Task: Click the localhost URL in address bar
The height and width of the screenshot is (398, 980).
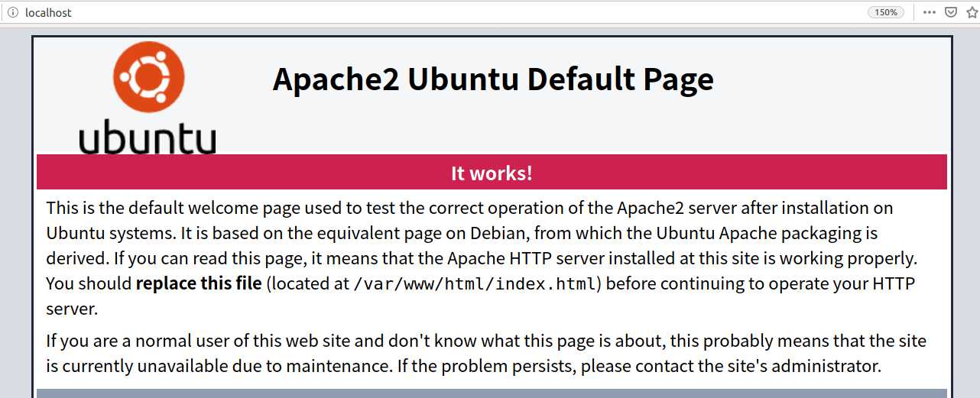Action: (x=48, y=12)
